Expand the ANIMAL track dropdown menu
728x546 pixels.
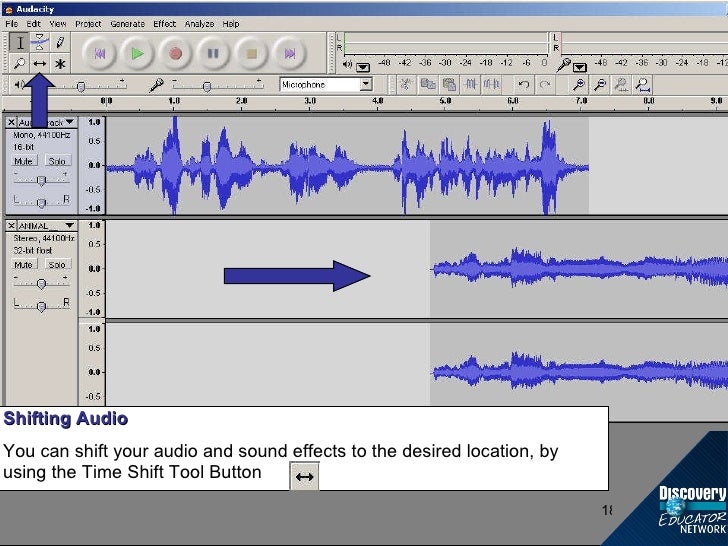tap(70, 226)
